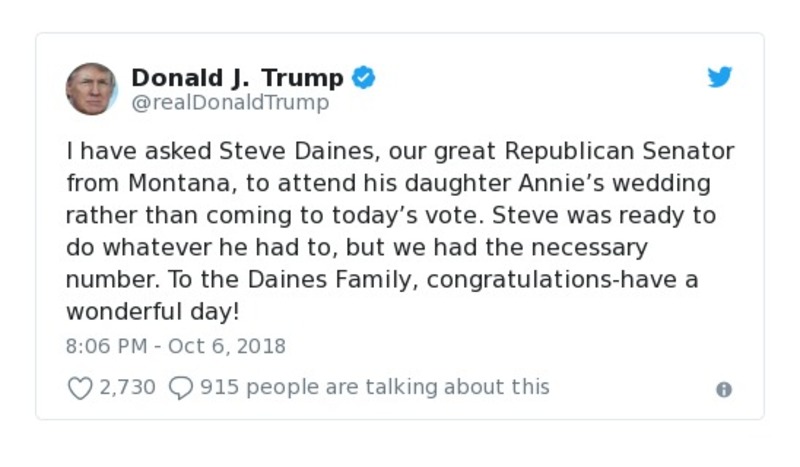Open the 8:06 PM - Oct 6, 2018 timestamp
Screen dimensions: 800x467
click(176, 346)
